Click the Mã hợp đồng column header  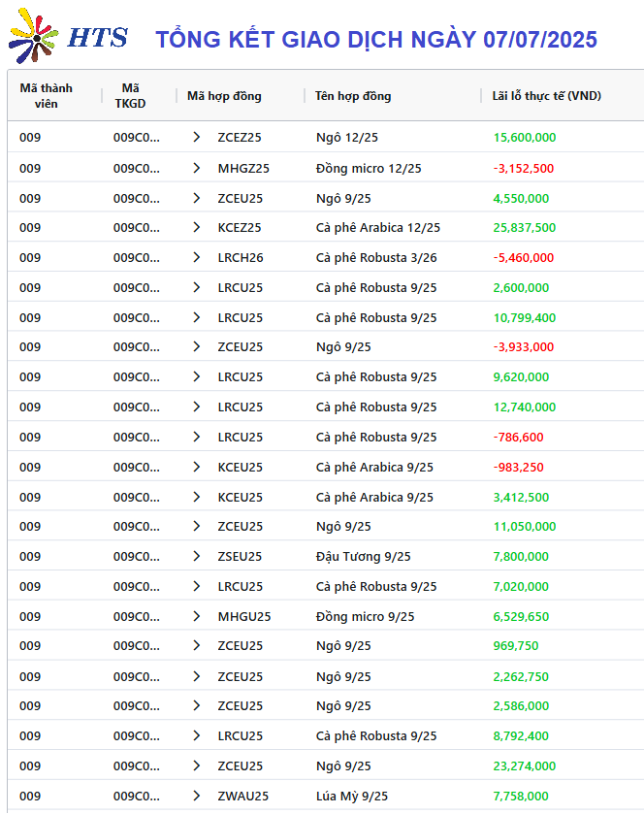click(x=224, y=96)
